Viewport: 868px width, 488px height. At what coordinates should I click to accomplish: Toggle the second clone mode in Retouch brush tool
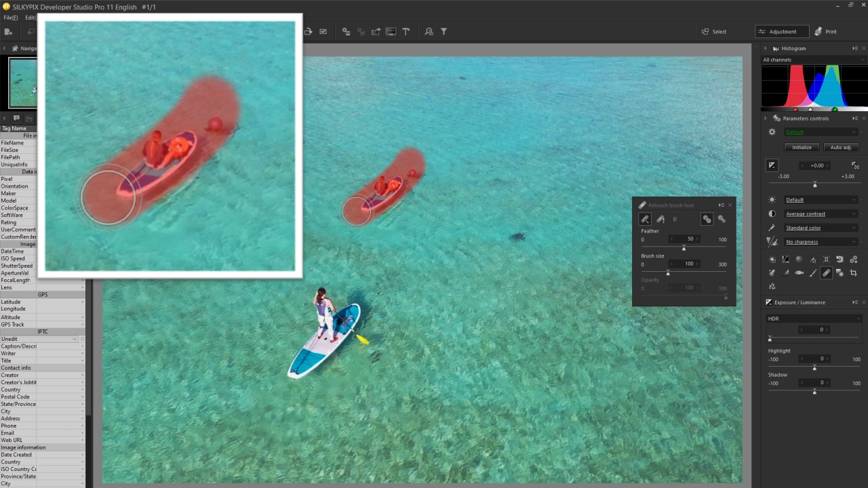tap(722, 219)
